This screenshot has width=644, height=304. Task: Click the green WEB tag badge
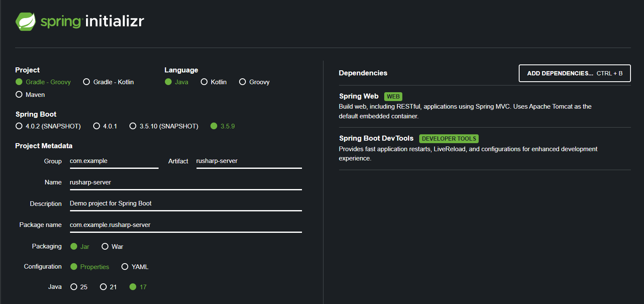pyautogui.click(x=393, y=97)
